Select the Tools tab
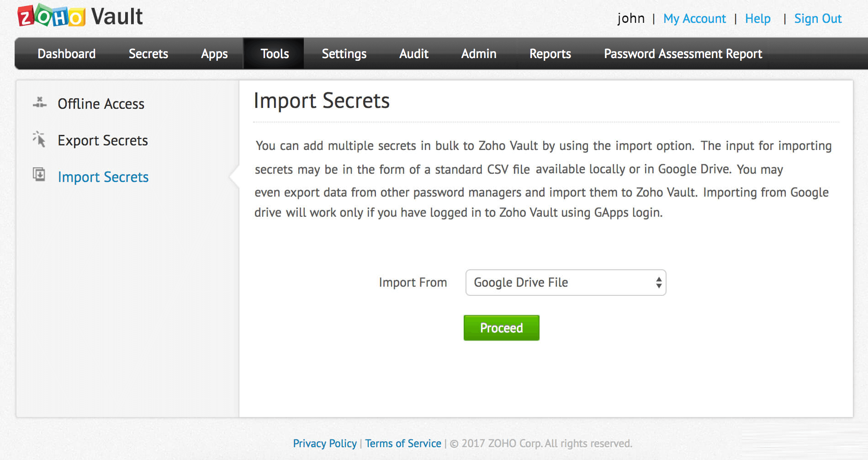 pyautogui.click(x=275, y=54)
